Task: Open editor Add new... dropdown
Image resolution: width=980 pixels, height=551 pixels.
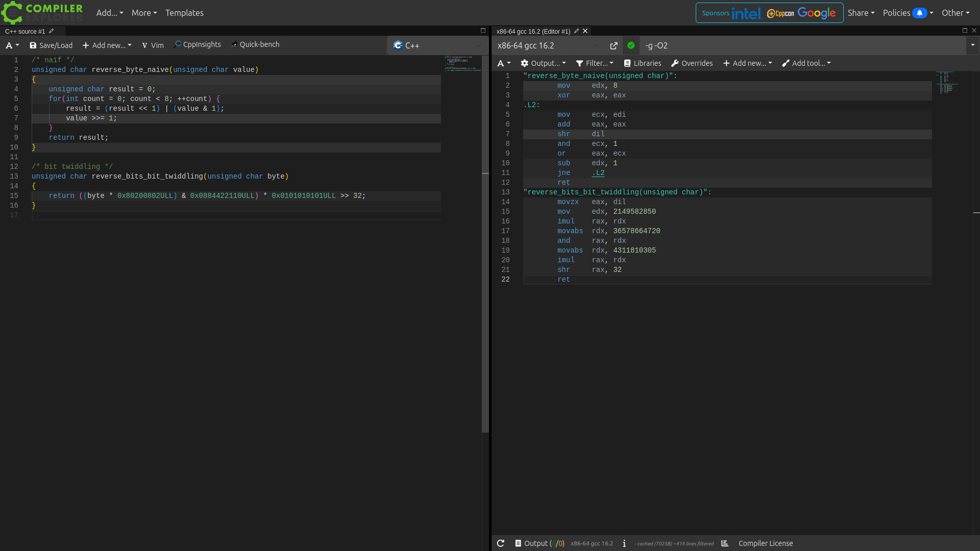Action: (x=107, y=45)
